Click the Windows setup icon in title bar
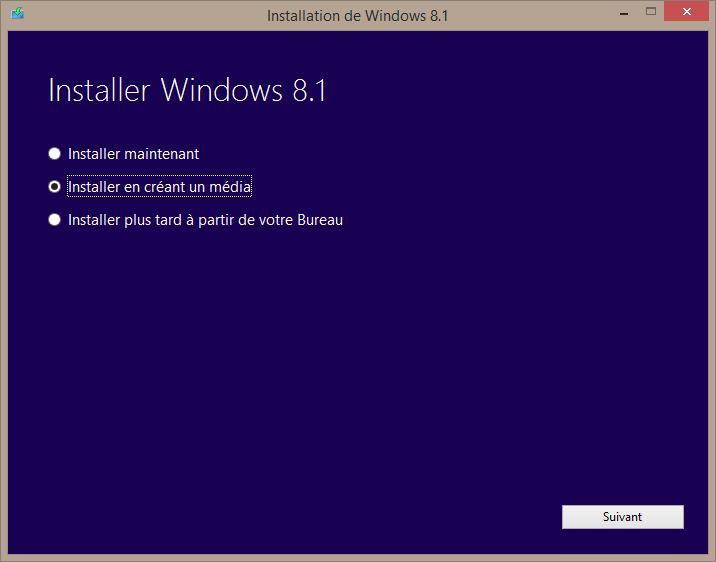Image resolution: width=716 pixels, height=562 pixels. click(x=17, y=14)
